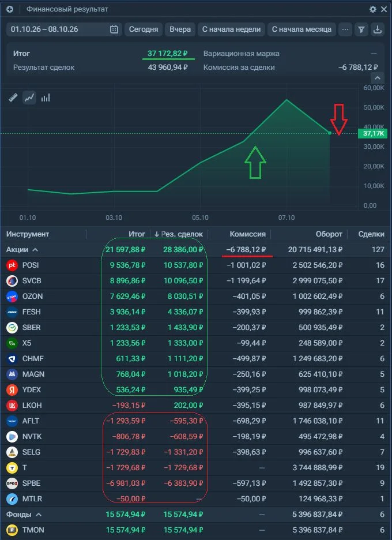This screenshot has height=540, width=392.
Task: Click Вариационная маржа label
Action: (242, 54)
